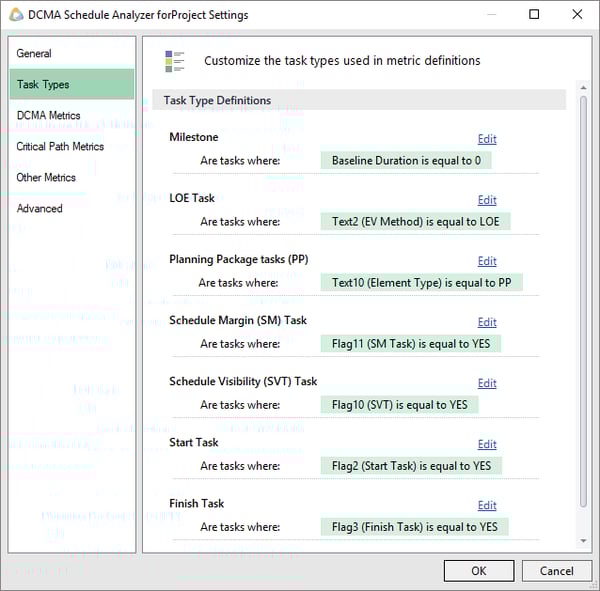
Task: Select 'Flag11 (SM Task) is equal to YES'
Action: pos(411,343)
